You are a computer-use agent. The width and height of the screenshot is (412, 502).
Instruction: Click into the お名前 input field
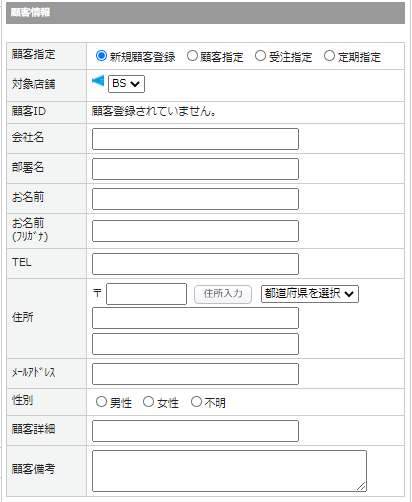(195, 199)
